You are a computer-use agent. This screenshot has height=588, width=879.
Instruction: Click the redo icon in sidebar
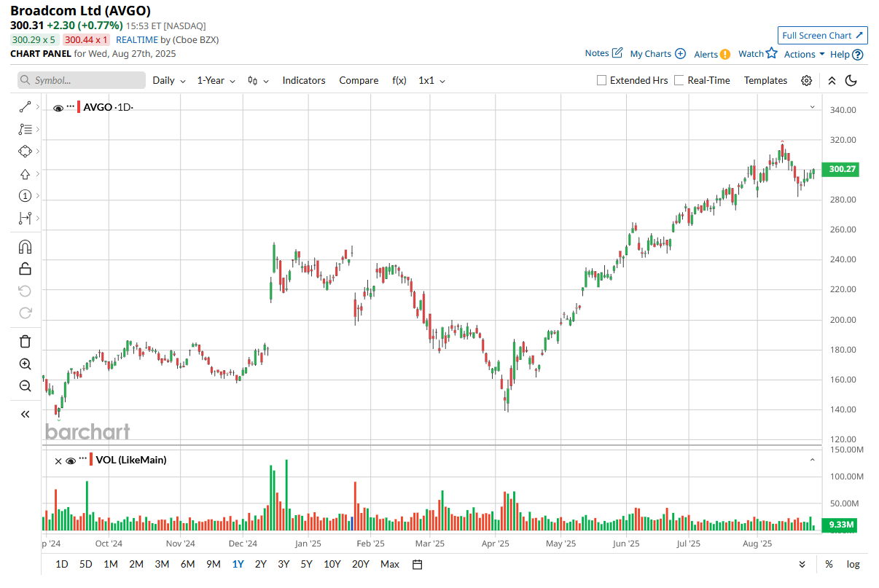pos(25,313)
